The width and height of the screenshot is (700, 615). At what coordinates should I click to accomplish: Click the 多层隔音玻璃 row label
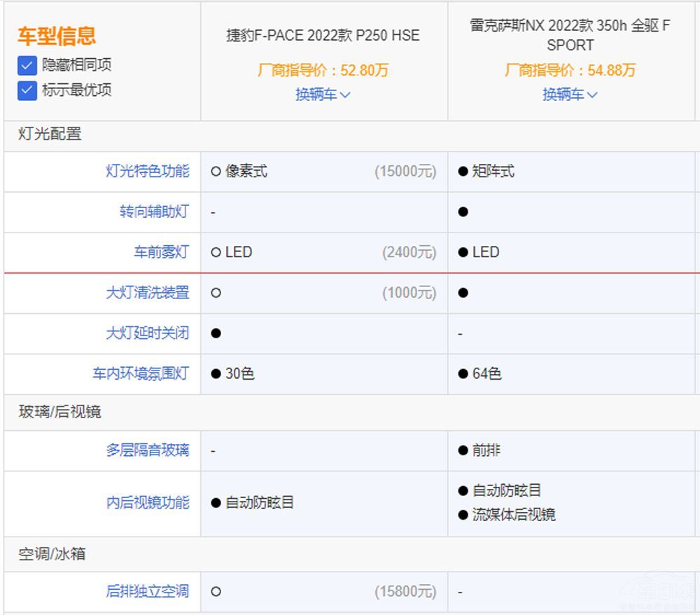pos(147,450)
